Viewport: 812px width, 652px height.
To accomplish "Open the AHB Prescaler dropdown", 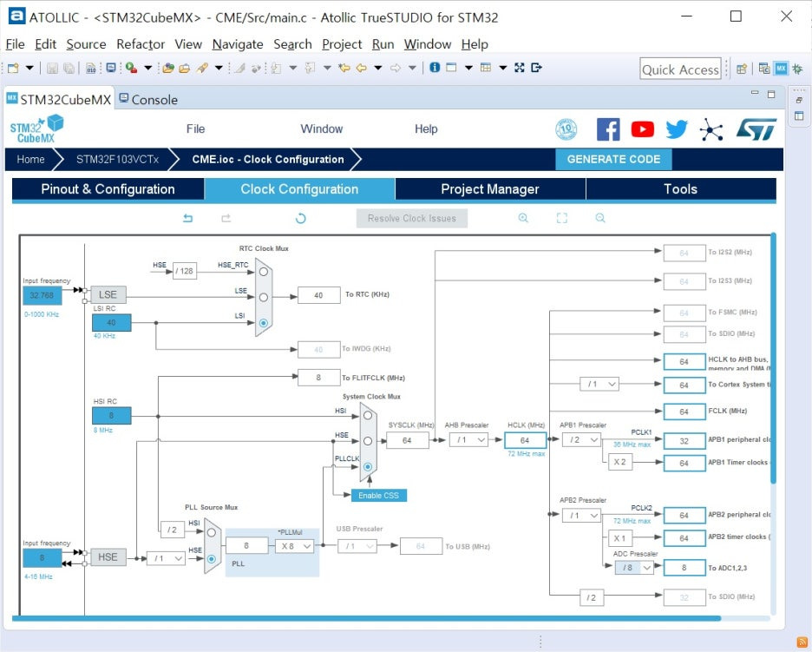I will tap(468, 440).
